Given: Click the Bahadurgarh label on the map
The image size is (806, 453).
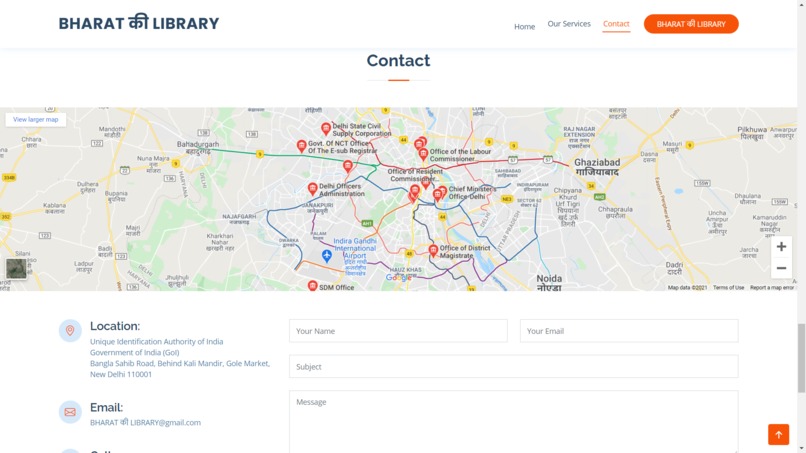Looking at the screenshot, I should [x=198, y=148].
